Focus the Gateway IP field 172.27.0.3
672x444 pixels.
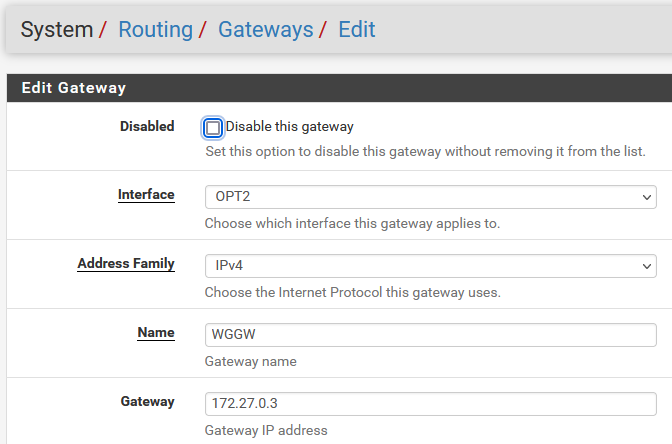click(x=430, y=404)
